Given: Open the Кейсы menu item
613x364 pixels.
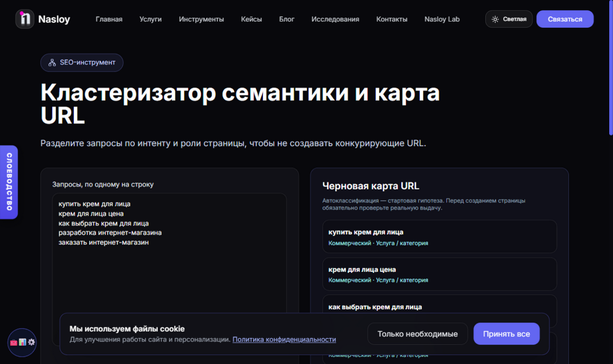Looking at the screenshot, I should point(251,19).
